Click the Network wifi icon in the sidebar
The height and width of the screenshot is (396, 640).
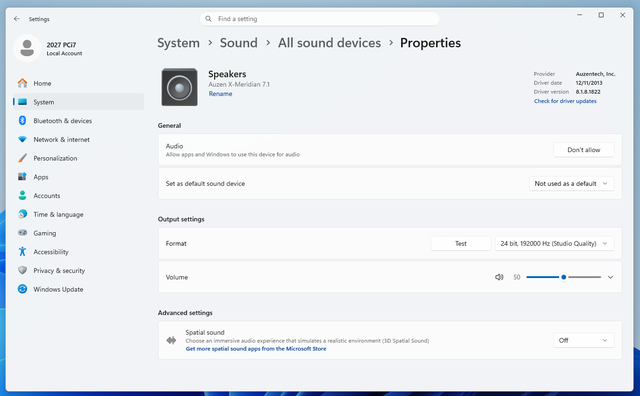(22, 139)
